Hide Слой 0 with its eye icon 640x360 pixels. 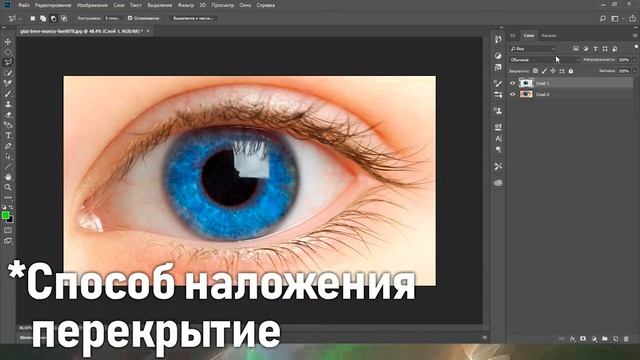(x=513, y=94)
